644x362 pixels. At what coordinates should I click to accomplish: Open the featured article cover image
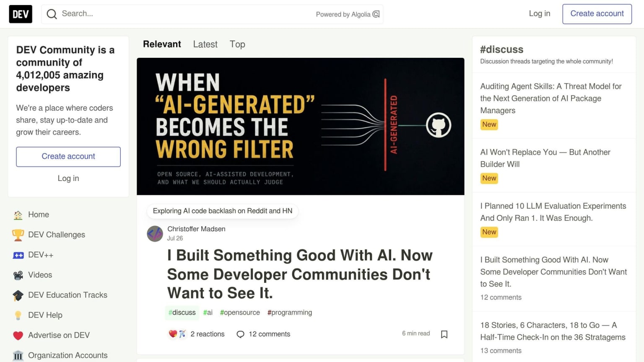[300, 126]
